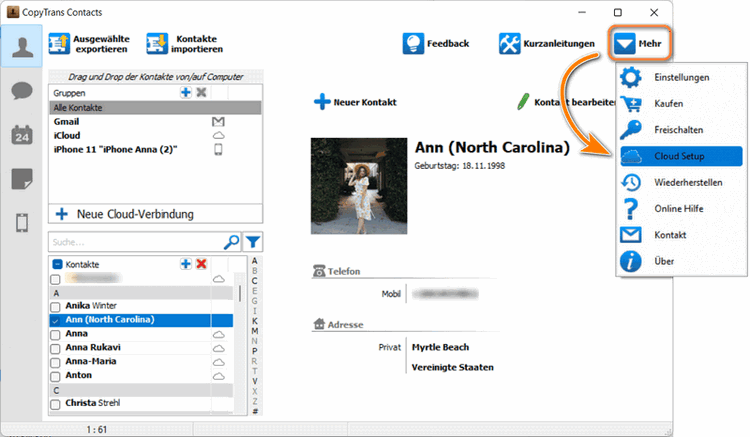Check the blurred first contact checkbox
750x437 pixels.
click(x=55, y=279)
